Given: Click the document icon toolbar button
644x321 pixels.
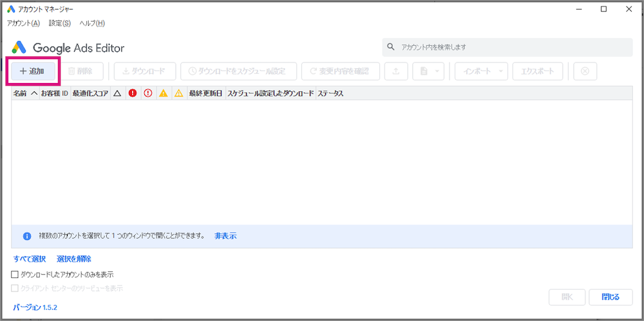Looking at the screenshot, I should 424,71.
